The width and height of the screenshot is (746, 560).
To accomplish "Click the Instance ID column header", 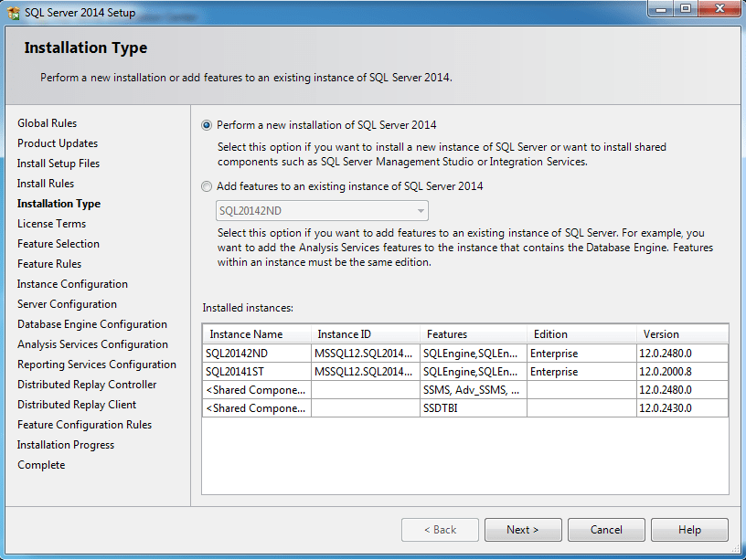I will (365, 334).
